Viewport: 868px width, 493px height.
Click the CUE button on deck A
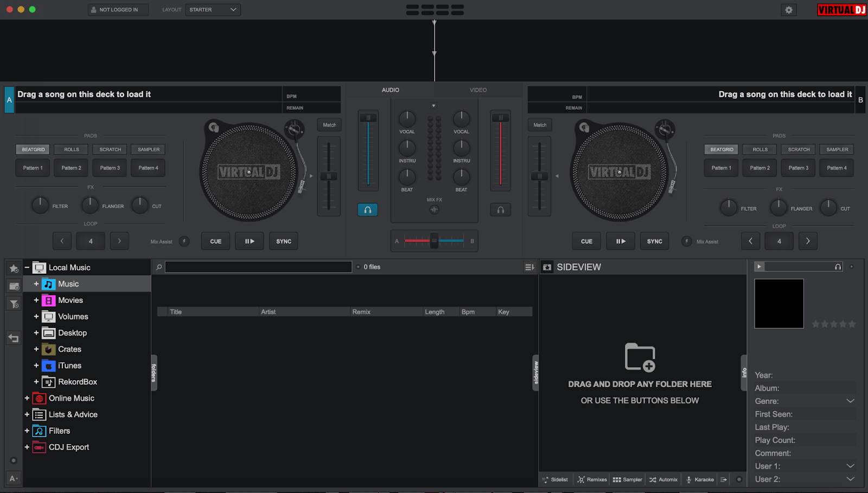(x=216, y=242)
